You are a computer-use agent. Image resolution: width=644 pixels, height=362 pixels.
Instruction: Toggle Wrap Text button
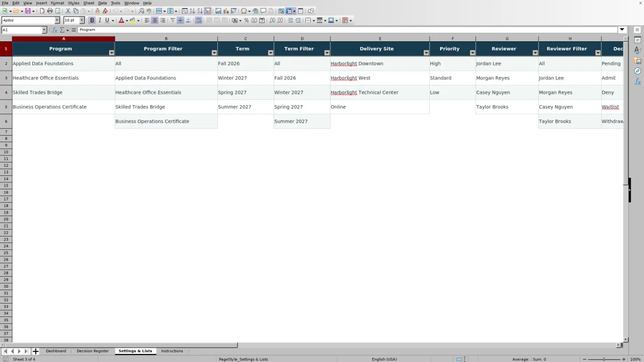(199, 20)
